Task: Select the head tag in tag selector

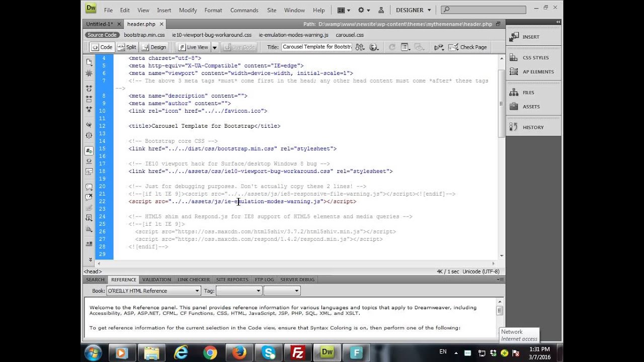Action: pyautogui.click(x=93, y=271)
